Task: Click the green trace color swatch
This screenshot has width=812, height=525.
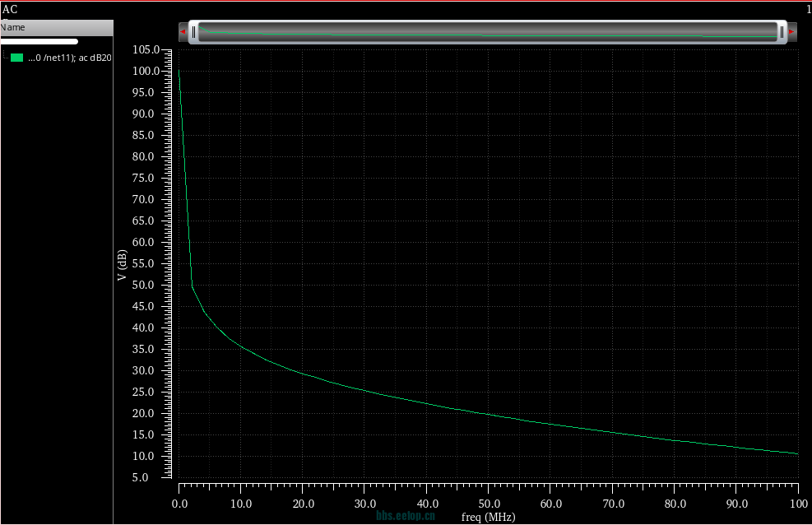Action: [x=16, y=58]
